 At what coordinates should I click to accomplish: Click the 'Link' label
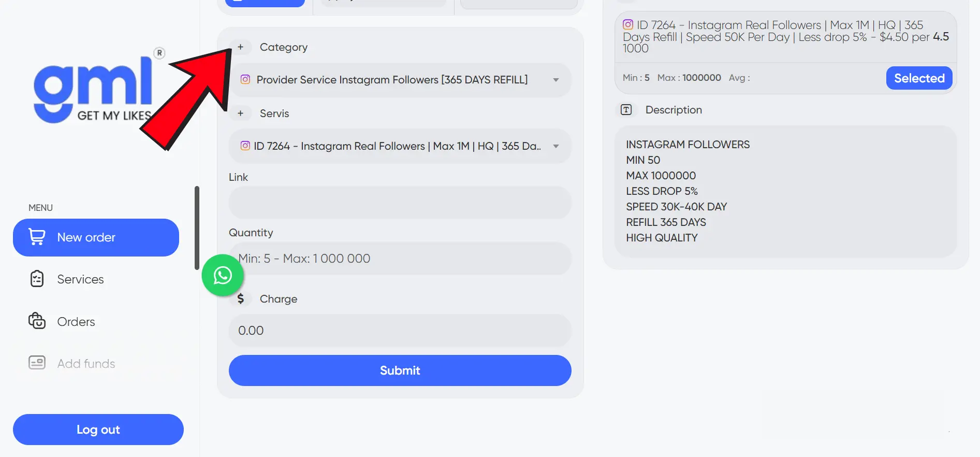coord(238,177)
